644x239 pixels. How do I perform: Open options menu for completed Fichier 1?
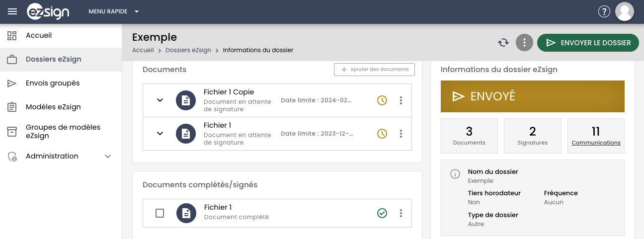(x=401, y=213)
